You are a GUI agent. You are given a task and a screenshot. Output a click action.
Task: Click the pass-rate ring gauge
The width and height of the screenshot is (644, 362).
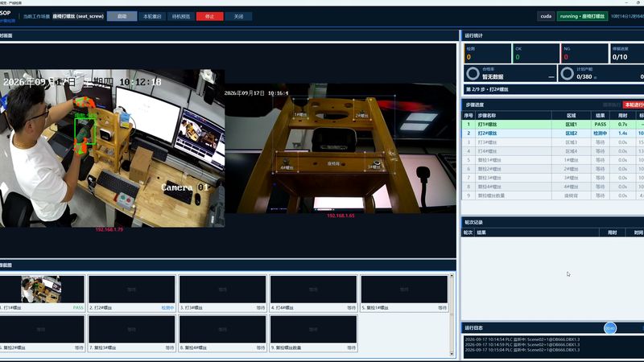click(473, 73)
